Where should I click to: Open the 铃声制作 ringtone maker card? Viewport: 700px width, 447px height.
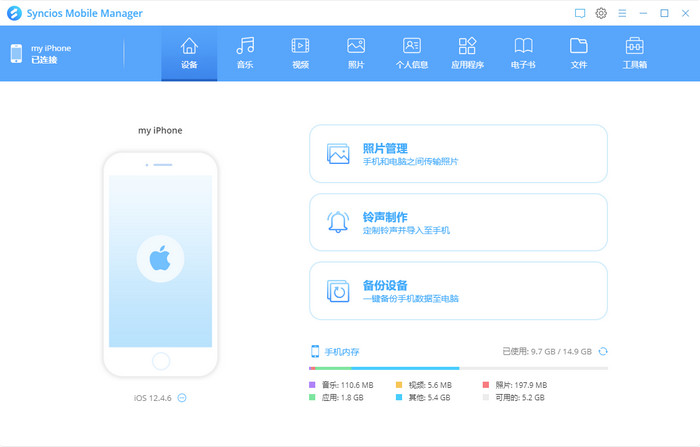[458, 222]
